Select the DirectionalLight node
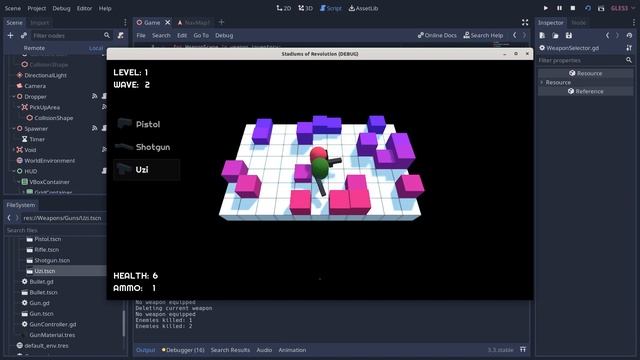 click(x=45, y=75)
